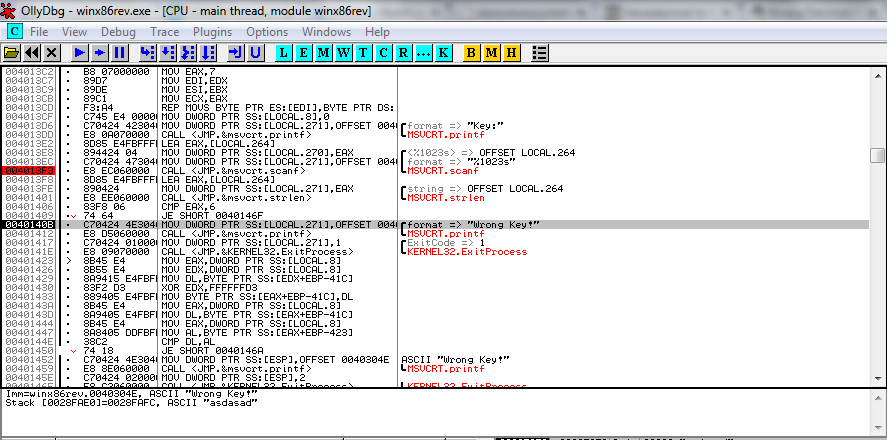Open the Debug menu

pyautogui.click(x=118, y=32)
